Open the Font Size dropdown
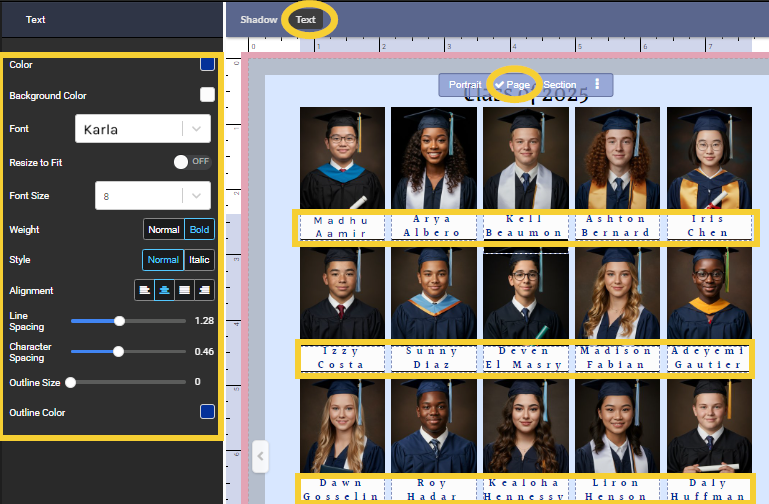This screenshot has width=769, height=504. pyautogui.click(x=153, y=196)
